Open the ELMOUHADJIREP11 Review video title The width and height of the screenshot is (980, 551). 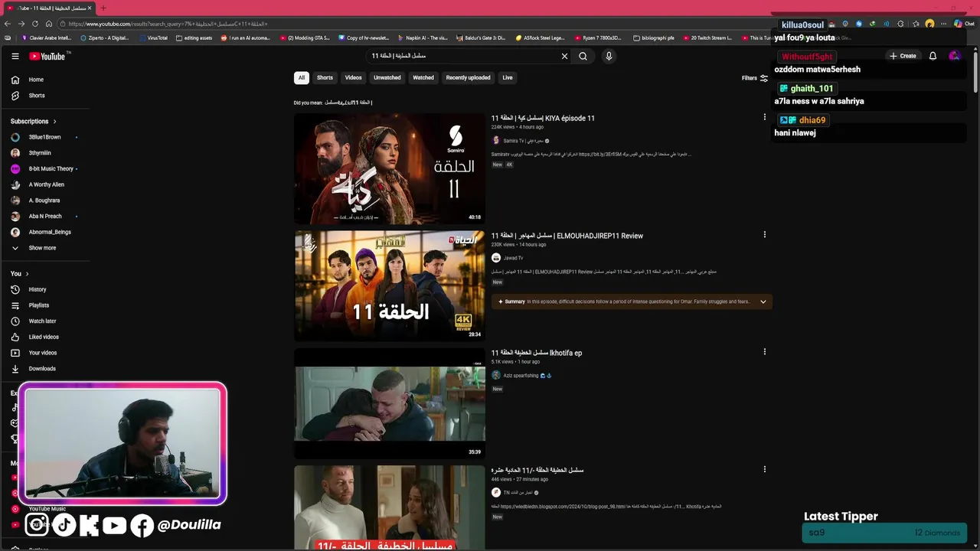pyautogui.click(x=567, y=236)
